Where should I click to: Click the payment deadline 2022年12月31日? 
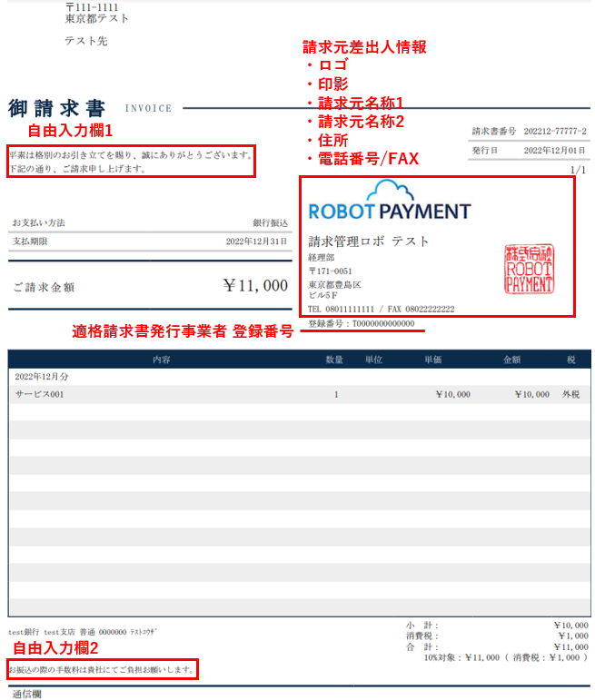coord(256,242)
